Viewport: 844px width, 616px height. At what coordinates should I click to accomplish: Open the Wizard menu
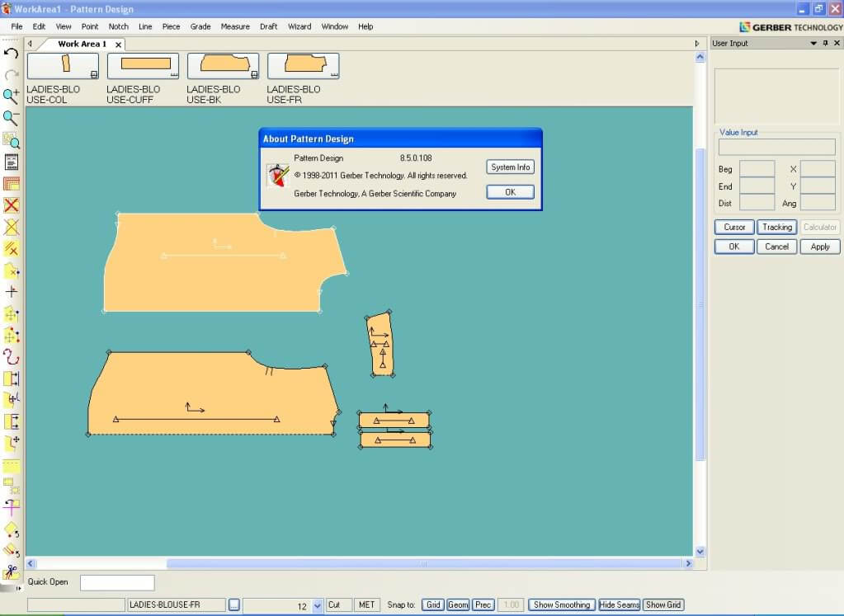(299, 26)
